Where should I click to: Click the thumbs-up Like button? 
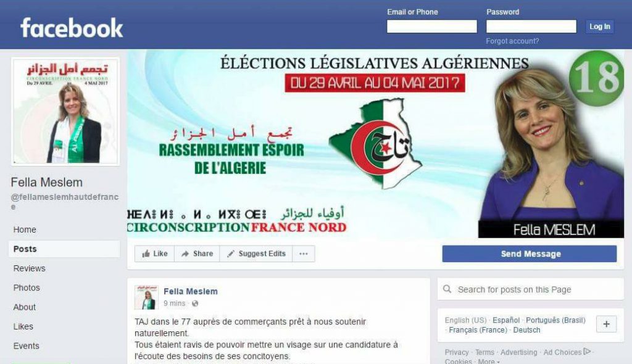tap(155, 254)
